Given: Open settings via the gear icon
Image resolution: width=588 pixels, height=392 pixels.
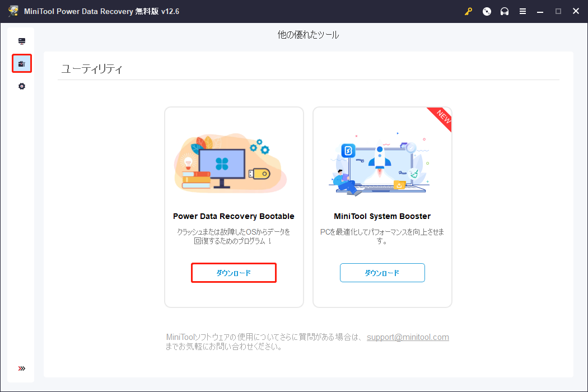Looking at the screenshot, I should pos(21,86).
